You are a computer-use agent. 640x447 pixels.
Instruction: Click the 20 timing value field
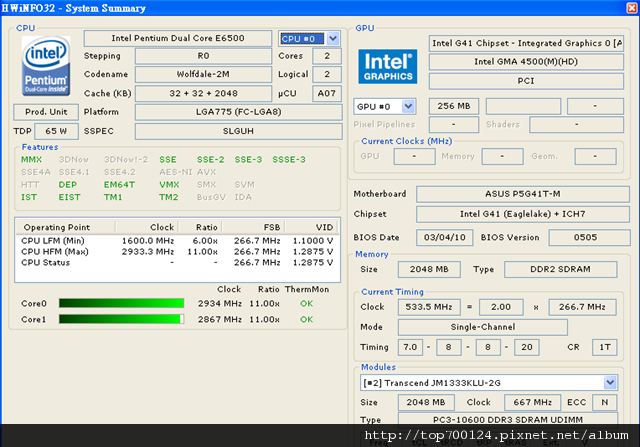[527, 347]
